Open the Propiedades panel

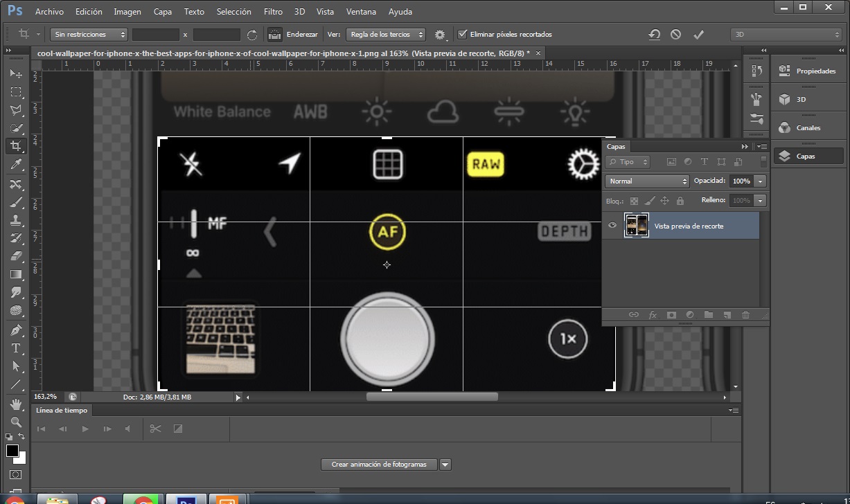click(808, 71)
